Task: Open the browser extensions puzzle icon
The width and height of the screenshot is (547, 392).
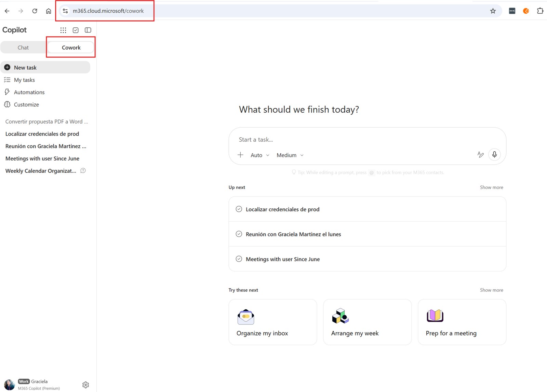Action: 540,11
